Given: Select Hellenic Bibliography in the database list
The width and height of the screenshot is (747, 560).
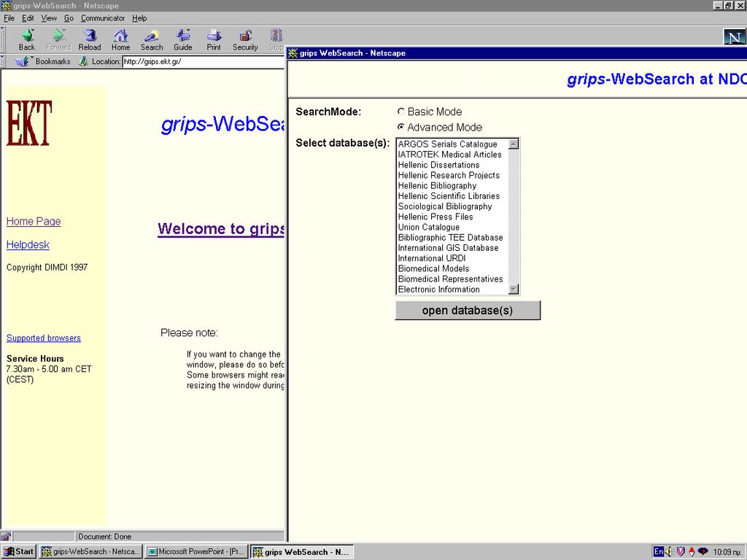Looking at the screenshot, I should pyautogui.click(x=438, y=186).
